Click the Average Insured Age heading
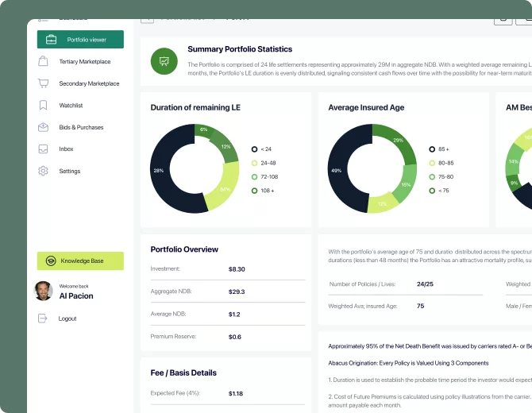 pos(366,107)
